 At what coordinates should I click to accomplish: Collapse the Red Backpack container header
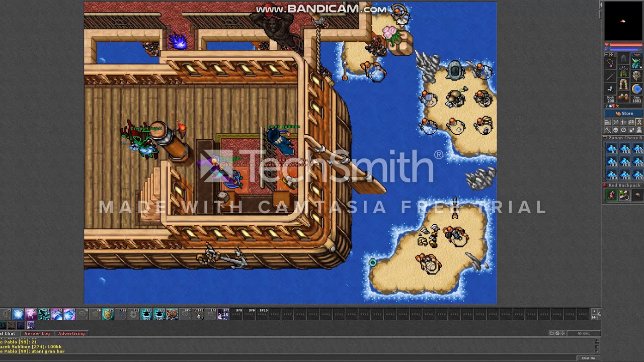[x=623, y=186]
